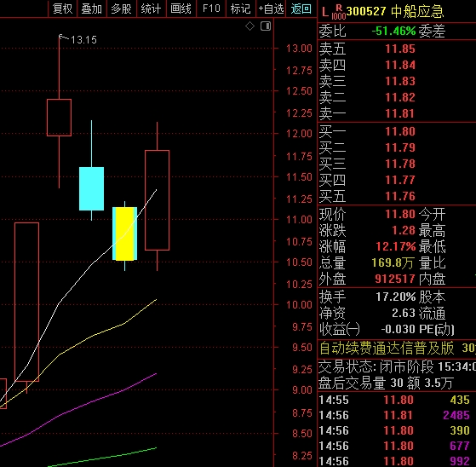Click the 13.15 high price marker

[x=83, y=40]
